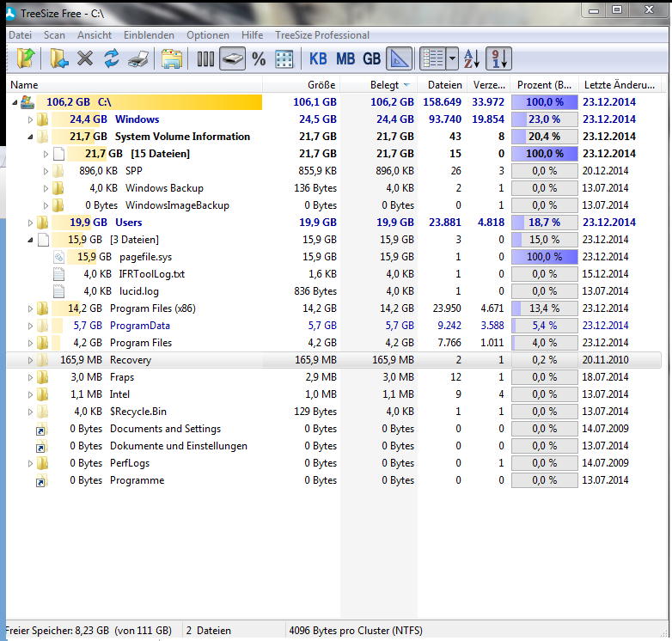Click the WindowsImageBackup folder icon

click(x=58, y=205)
